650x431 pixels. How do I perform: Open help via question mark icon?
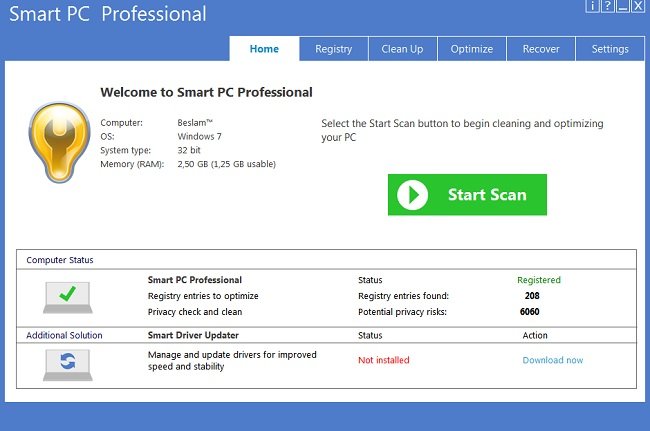(608, 6)
